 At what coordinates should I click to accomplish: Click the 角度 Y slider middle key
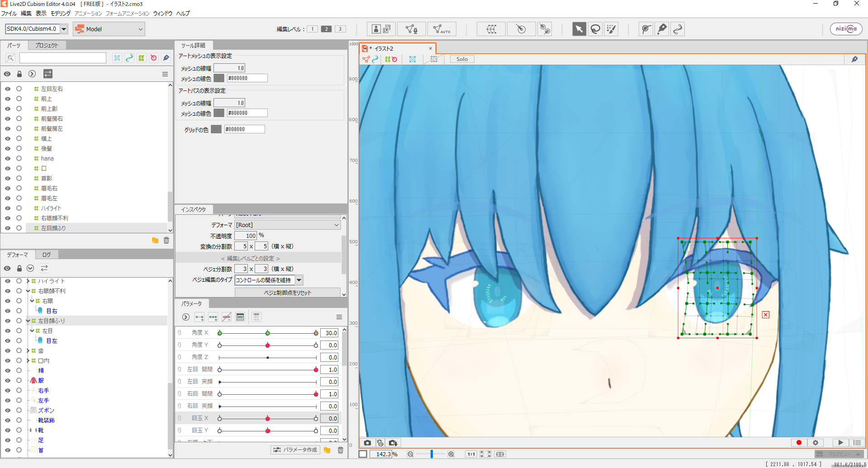(268, 345)
